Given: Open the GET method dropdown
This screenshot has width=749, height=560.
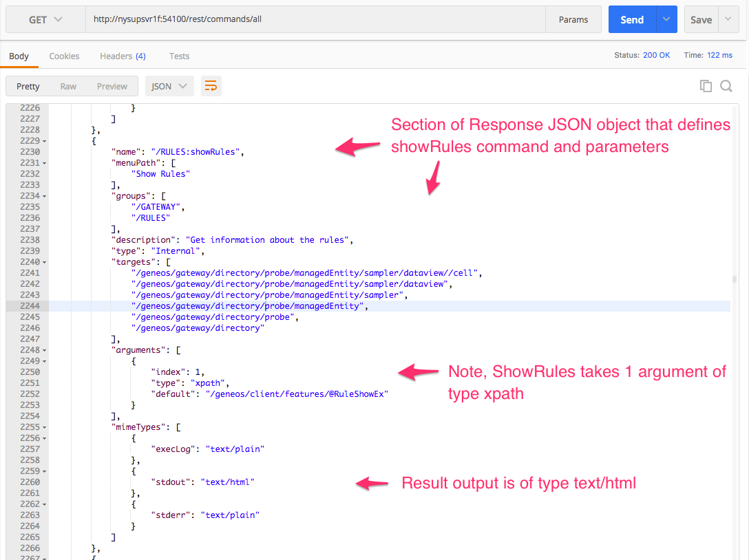Looking at the screenshot, I should pyautogui.click(x=45, y=20).
